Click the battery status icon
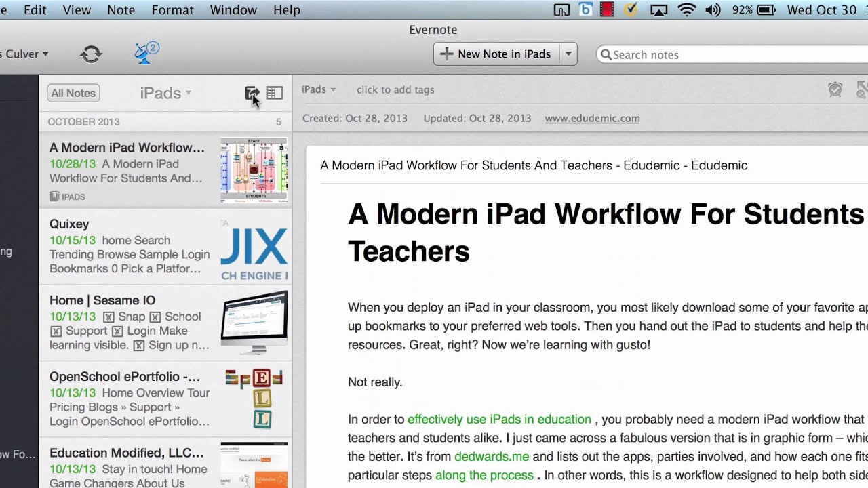This screenshot has width=868, height=488. pos(766,10)
